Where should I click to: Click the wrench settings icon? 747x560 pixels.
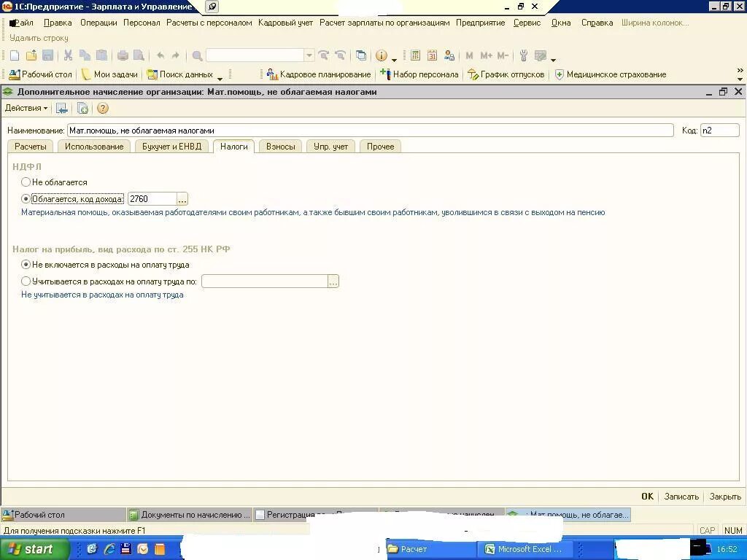(524, 55)
